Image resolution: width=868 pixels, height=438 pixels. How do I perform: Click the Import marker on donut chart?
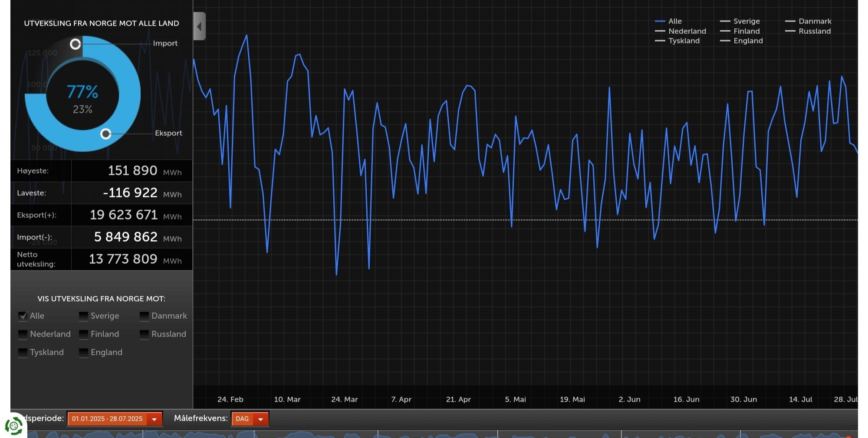76,44
